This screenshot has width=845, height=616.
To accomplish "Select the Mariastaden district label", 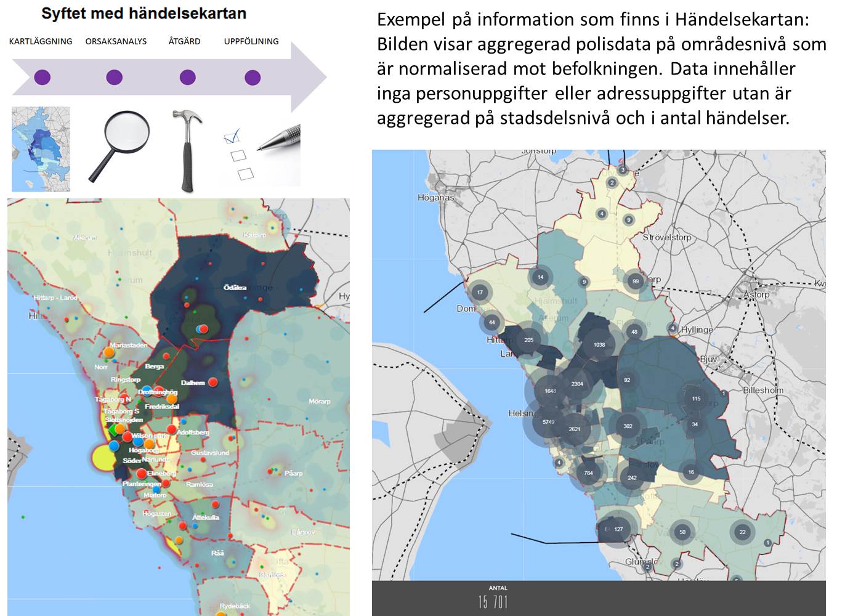I will click(x=129, y=345).
